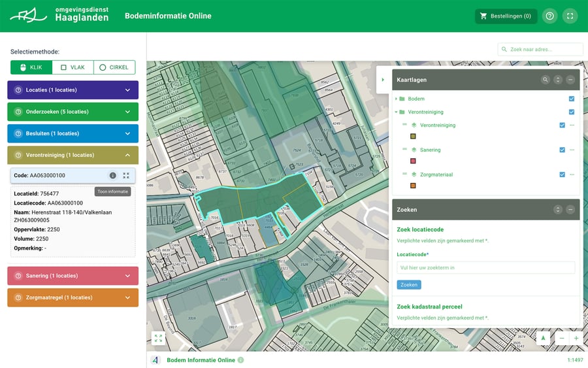Open the Zoek kadastraal perceel section
This screenshot has height=368, width=588.
coord(429,307)
